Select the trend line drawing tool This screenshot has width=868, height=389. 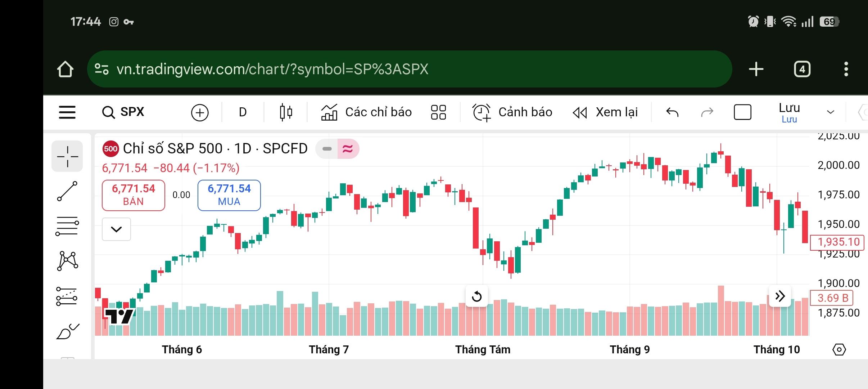pos(67,191)
